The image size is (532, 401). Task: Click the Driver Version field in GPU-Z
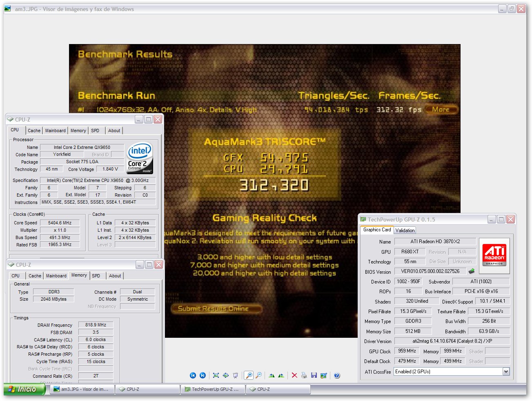452,341
